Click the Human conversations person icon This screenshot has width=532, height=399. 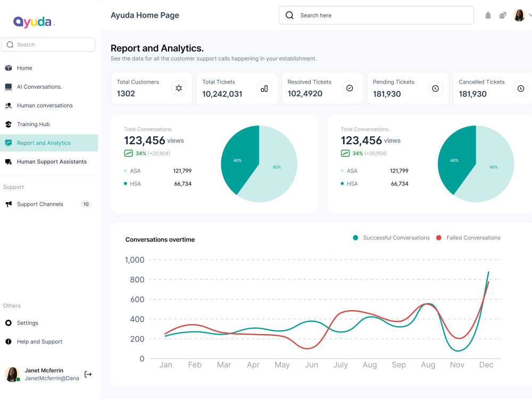9,105
